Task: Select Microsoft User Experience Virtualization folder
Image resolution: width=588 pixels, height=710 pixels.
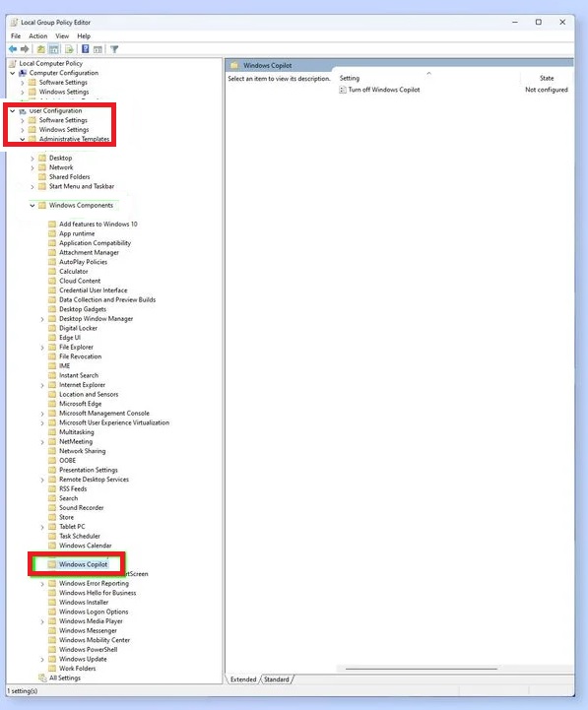Action: click(x=114, y=422)
